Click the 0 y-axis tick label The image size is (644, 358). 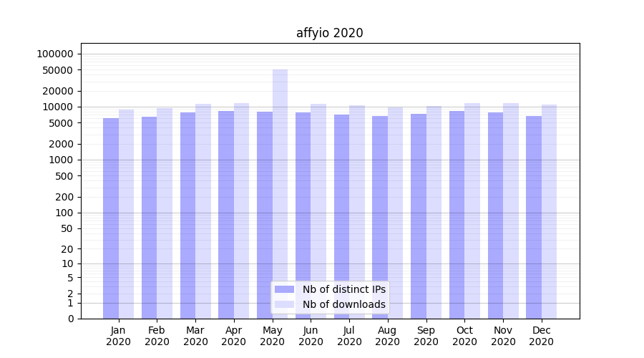point(70,319)
